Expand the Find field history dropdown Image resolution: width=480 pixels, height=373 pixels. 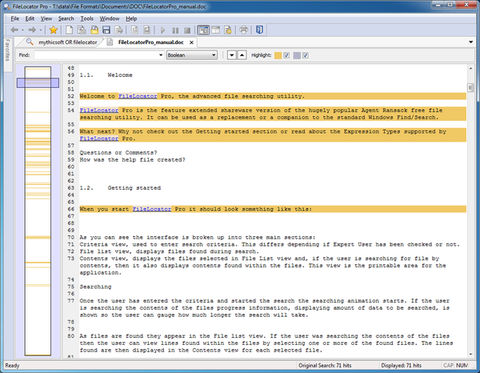tap(161, 55)
